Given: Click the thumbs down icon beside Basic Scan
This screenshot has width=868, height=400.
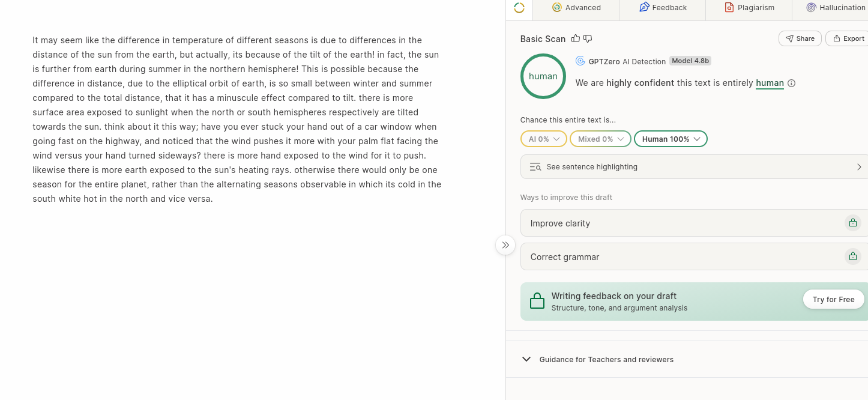Looking at the screenshot, I should [588, 39].
